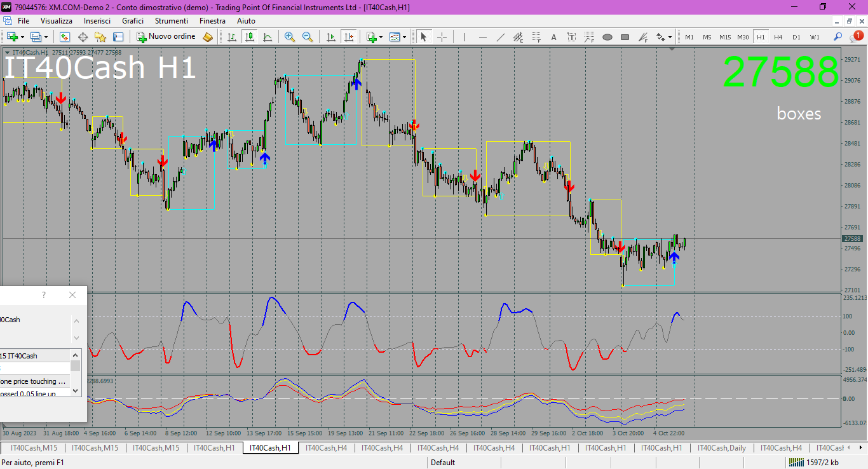Activate the standard cursor mode
This screenshot has width=868, height=469.
pos(424,37)
